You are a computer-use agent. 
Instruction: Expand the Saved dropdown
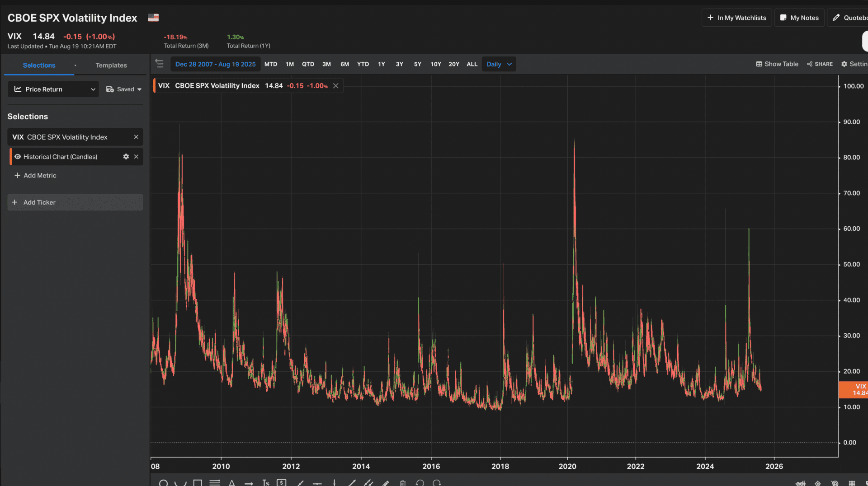point(124,89)
